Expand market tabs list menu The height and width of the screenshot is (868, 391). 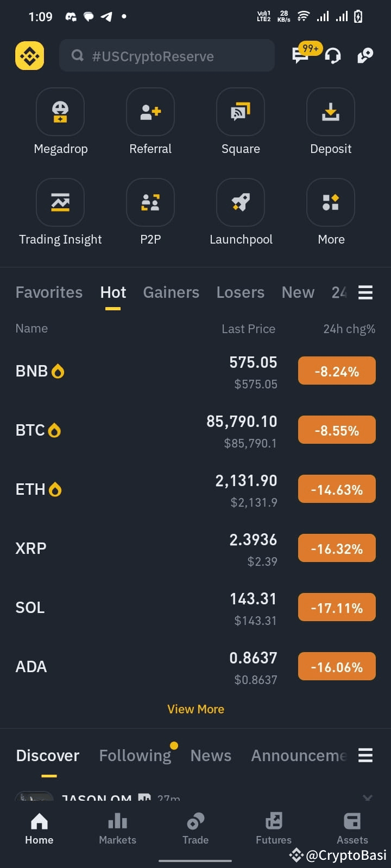coord(365,292)
